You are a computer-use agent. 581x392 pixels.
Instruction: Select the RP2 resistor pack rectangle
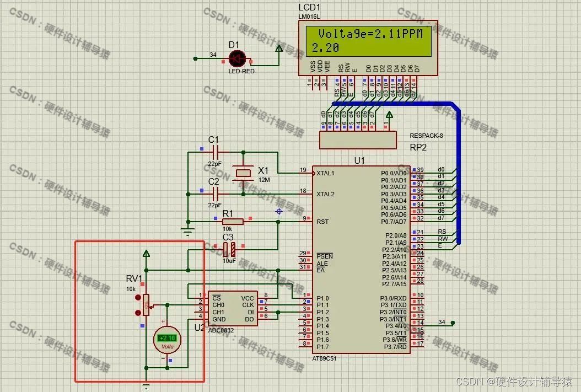(358, 140)
